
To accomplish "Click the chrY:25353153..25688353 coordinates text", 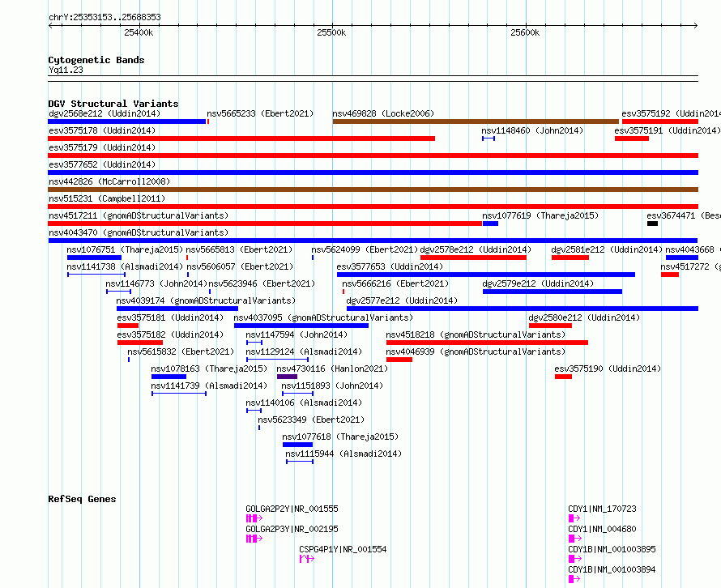I will (105, 18).
